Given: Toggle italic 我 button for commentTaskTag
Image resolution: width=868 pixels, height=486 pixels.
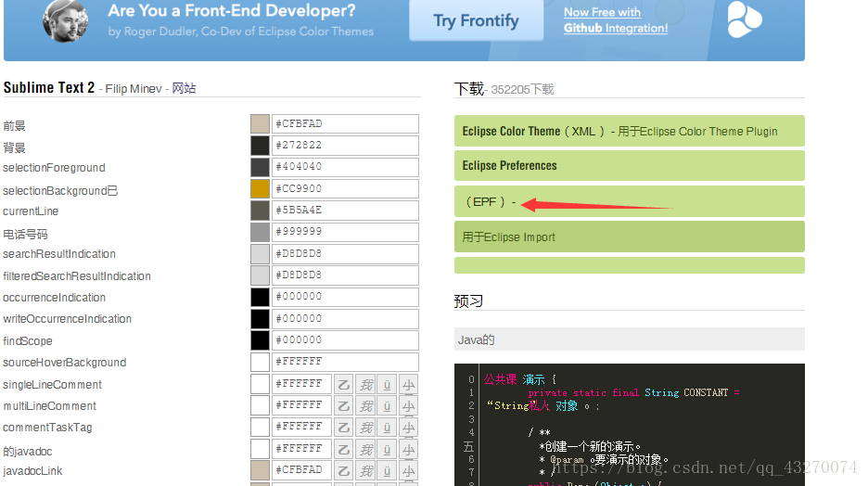Looking at the screenshot, I should [365, 428].
